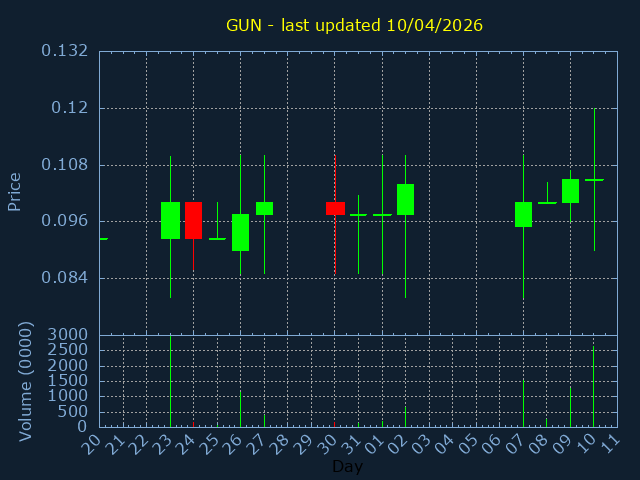Click the green candlestick on day 09
Image resolution: width=640 pixels, height=480 pixels.
tap(570, 190)
